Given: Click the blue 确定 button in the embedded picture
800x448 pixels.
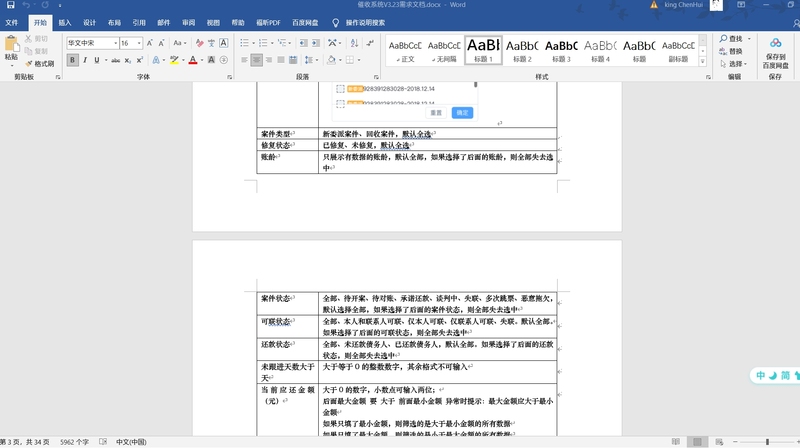Looking at the screenshot, I should (462, 113).
